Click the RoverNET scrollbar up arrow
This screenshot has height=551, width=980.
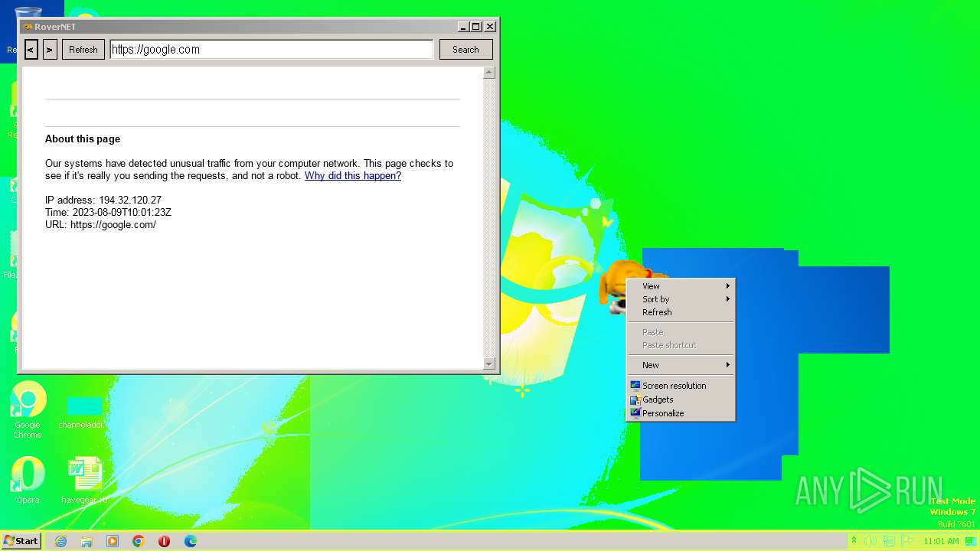[x=489, y=73]
